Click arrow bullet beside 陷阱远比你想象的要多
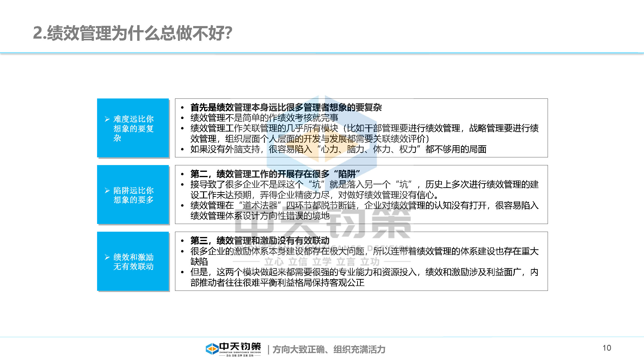The height and width of the screenshot is (362, 644). pyautogui.click(x=107, y=191)
